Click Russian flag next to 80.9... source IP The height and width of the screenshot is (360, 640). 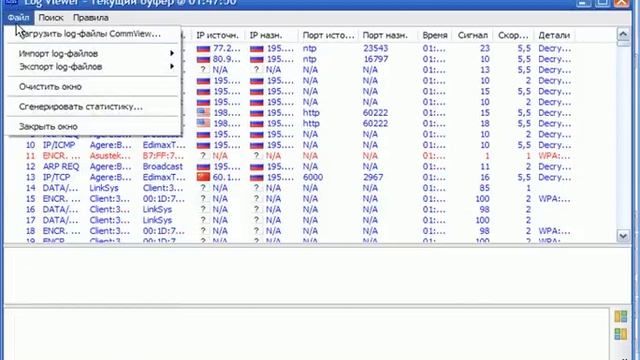coord(203,59)
